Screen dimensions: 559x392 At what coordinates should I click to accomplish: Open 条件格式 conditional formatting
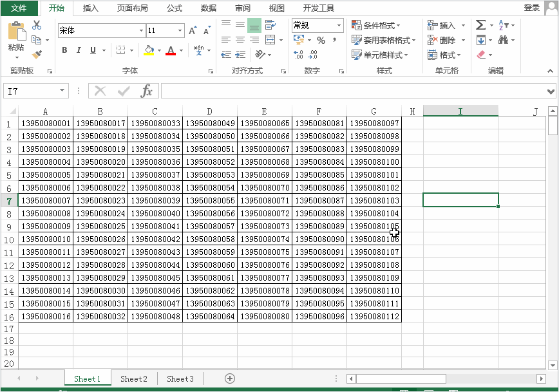click(375, 25)
